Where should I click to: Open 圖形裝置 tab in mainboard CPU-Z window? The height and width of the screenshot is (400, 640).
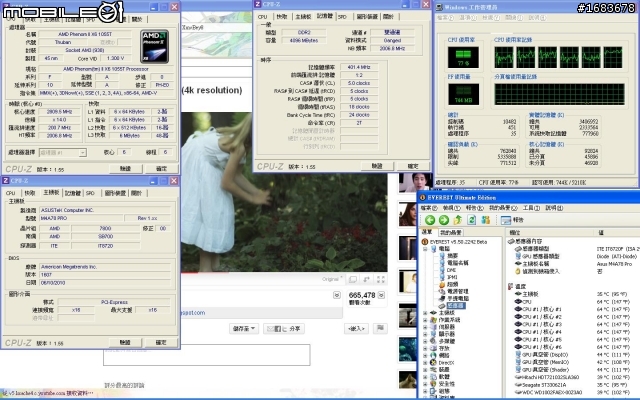coord(115,193)
